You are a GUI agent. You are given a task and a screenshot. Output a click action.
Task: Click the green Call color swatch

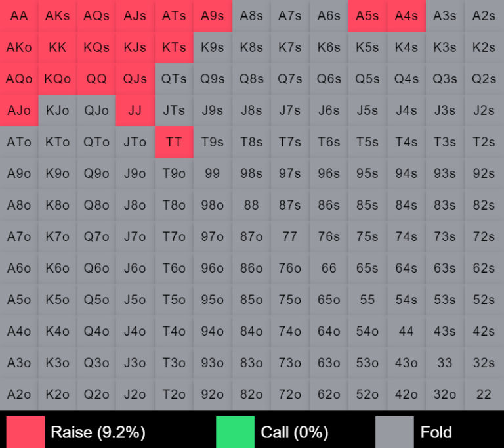tap(235, 432)
